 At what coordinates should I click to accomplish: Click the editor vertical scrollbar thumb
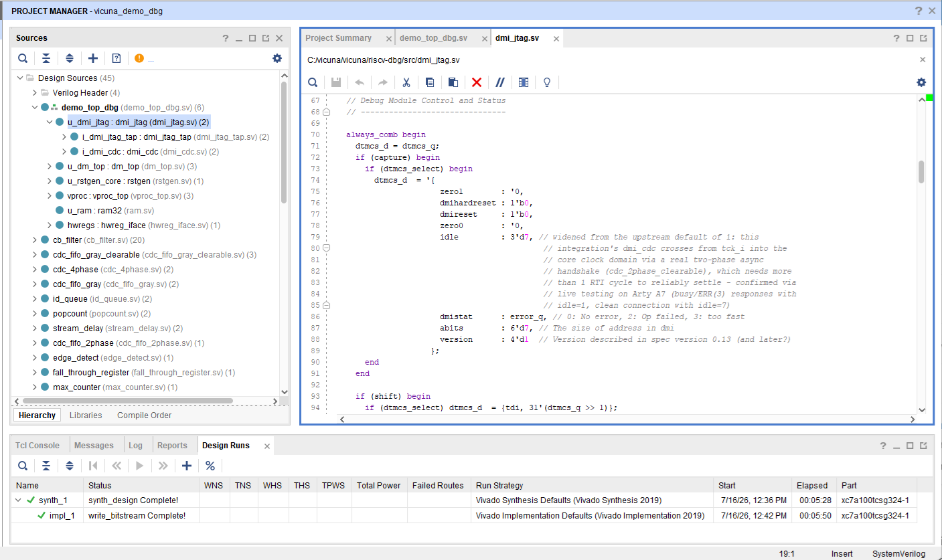[921, 171]
